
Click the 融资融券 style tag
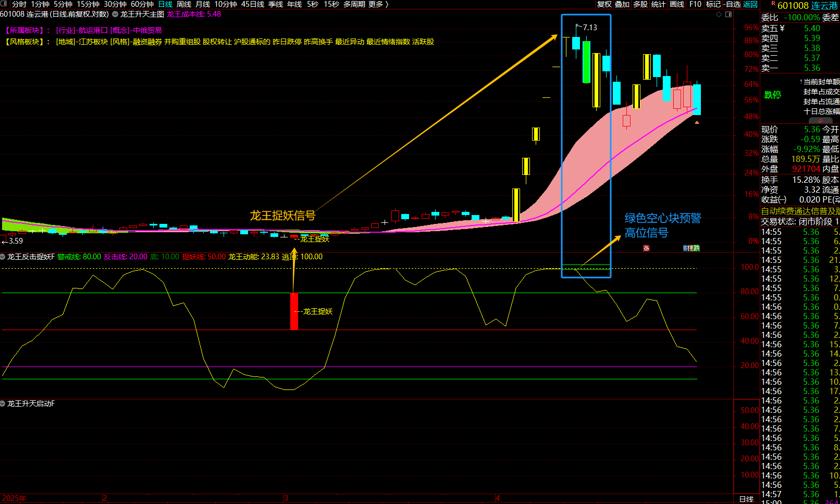coord(147,42)
